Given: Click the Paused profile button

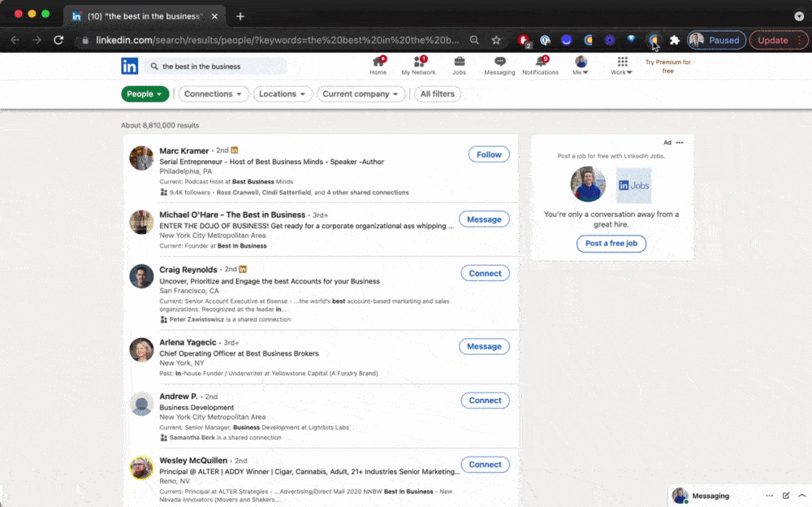Looking at the screenshot, I should [717, 40].
